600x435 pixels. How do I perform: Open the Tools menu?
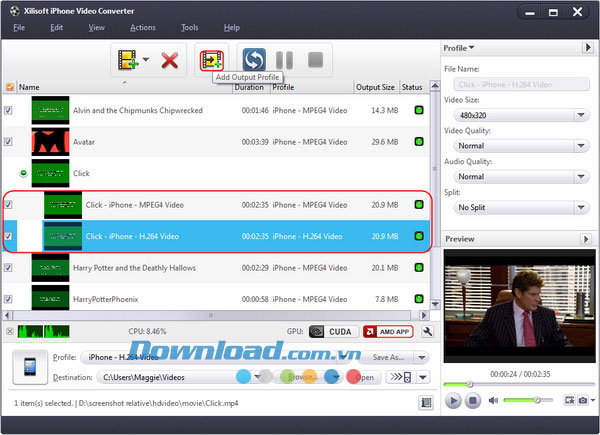point(190,27)
